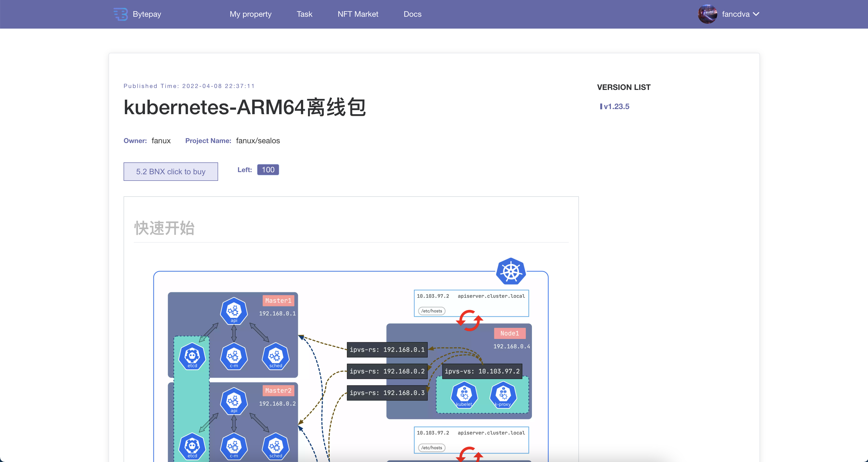The image size is (868, 462).
Task: Click the Master1 c-m icon
Action: click(234, 356)
